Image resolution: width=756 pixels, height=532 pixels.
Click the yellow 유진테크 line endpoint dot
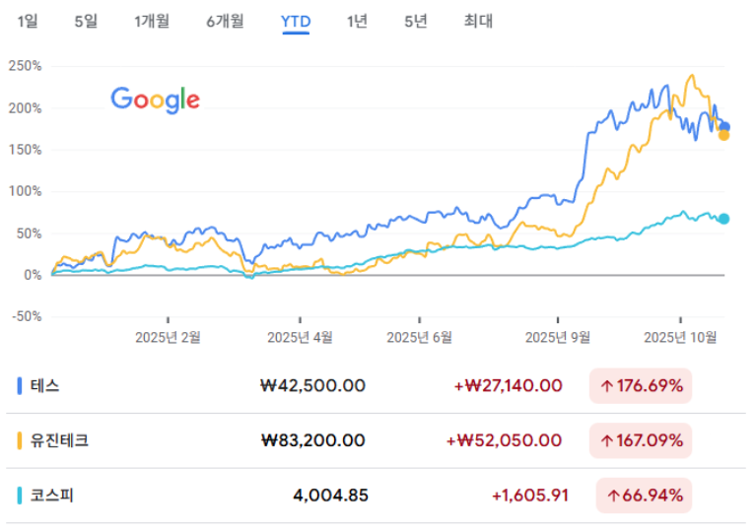point(723,135)
